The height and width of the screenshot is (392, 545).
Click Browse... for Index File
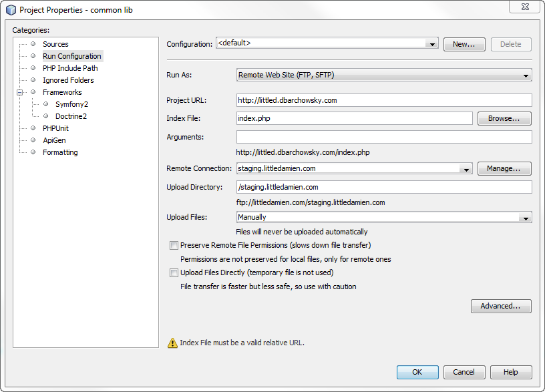(504, 118)
